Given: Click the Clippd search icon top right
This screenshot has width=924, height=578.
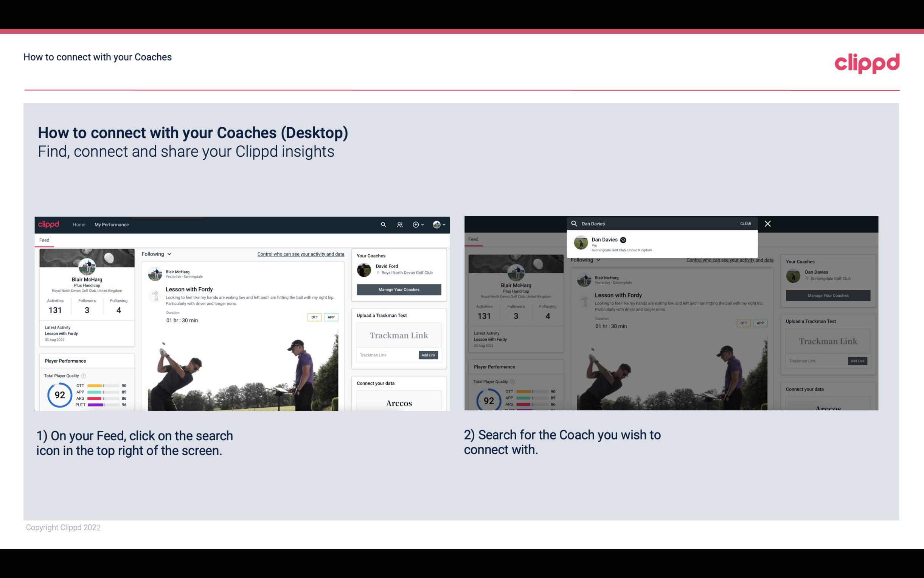Looking at the screenshot, I should pyautogui.click(x=382, y=224).
